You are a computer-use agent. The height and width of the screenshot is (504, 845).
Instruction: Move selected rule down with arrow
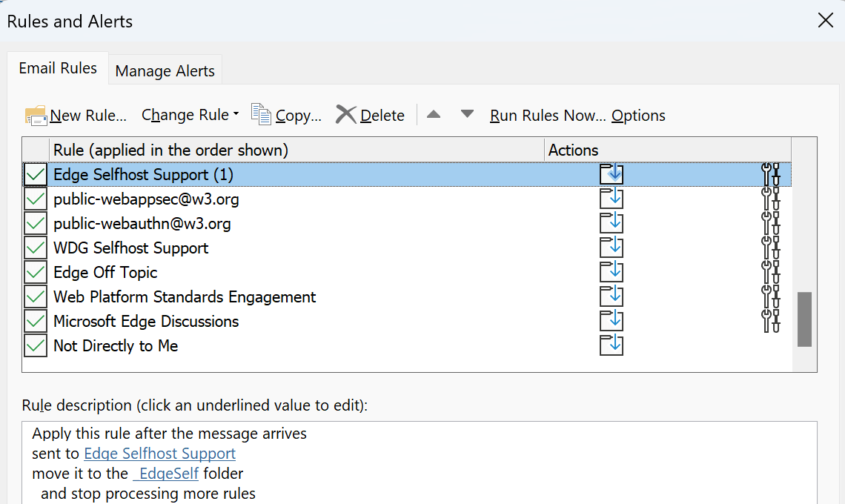tap(467, 114)
